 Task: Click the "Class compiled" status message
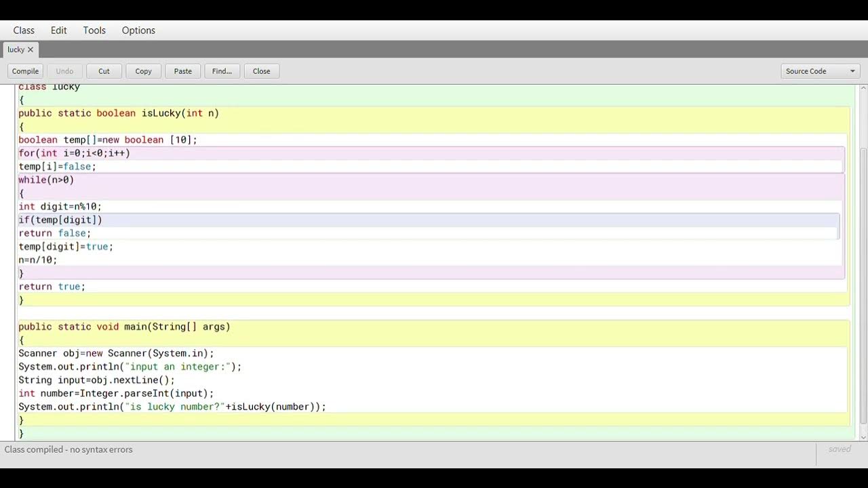[68, 450]
